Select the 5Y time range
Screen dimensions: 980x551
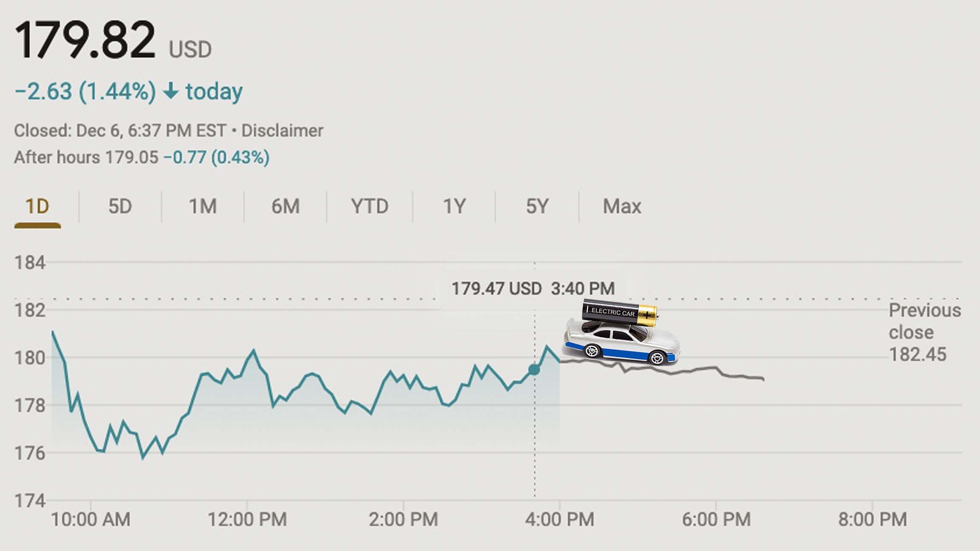click(537, 206)
